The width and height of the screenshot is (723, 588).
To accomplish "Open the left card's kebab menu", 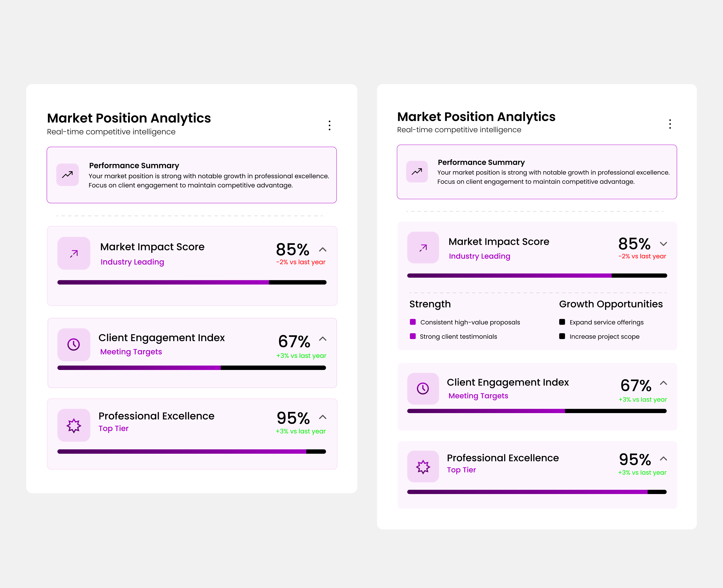I will pyautogui.click(x=329, y=125).
